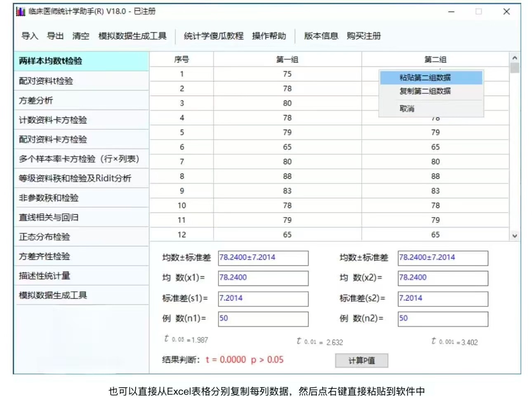The height and width of the screenshot is (405, 532).
Task: Click the 例数(n2) input field
Action: (x=443, y=319)
